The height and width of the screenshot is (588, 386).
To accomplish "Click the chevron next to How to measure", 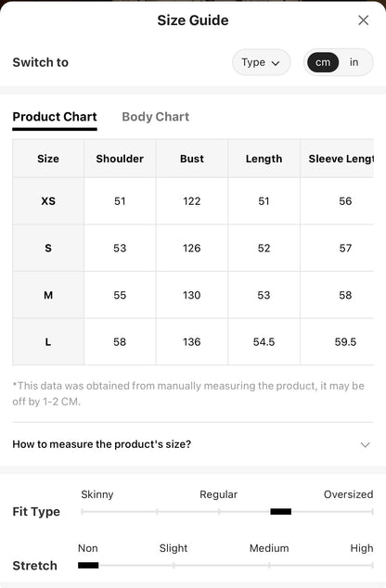I will tap(365, 445).
